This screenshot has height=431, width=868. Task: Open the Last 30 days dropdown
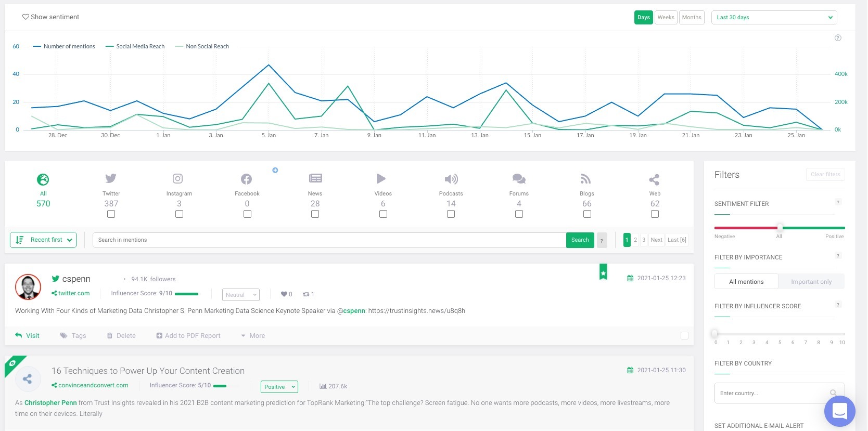(x=774, y=17)
